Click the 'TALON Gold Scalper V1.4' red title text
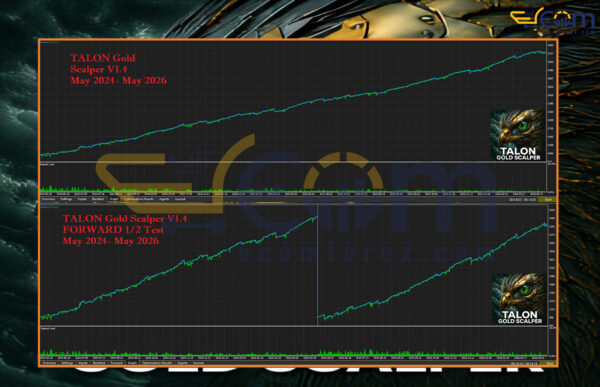This screenshot has height=387, width=600. click(125, 219)
